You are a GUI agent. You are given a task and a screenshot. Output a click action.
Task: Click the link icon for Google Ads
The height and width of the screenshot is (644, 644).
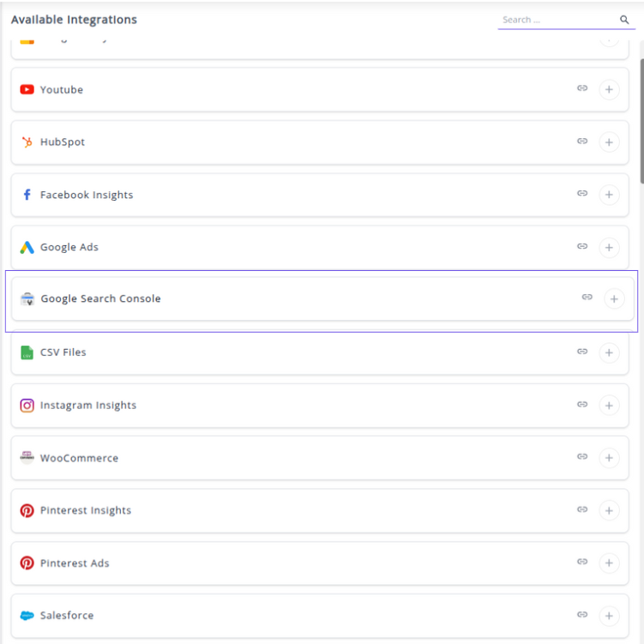(x=582, y=247)
